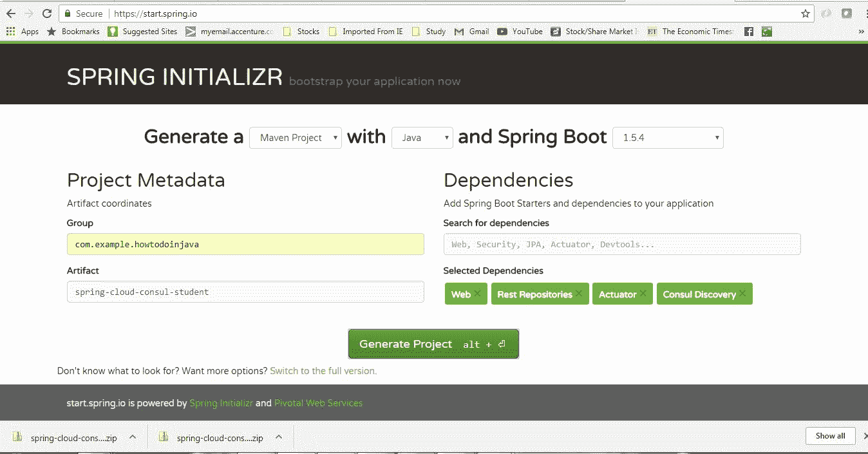
Task: View site info via the Secure padlock
Action: [x=84, y=13]
